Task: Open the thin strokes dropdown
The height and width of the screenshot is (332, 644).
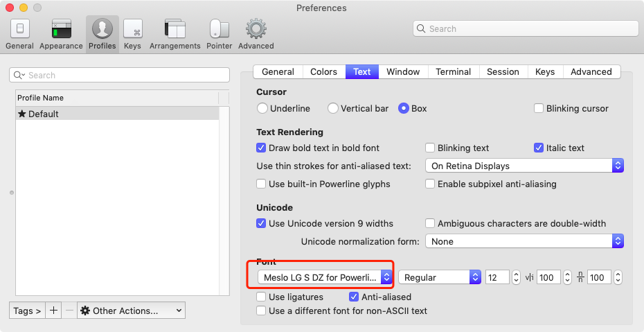Action: coord(524,166)
